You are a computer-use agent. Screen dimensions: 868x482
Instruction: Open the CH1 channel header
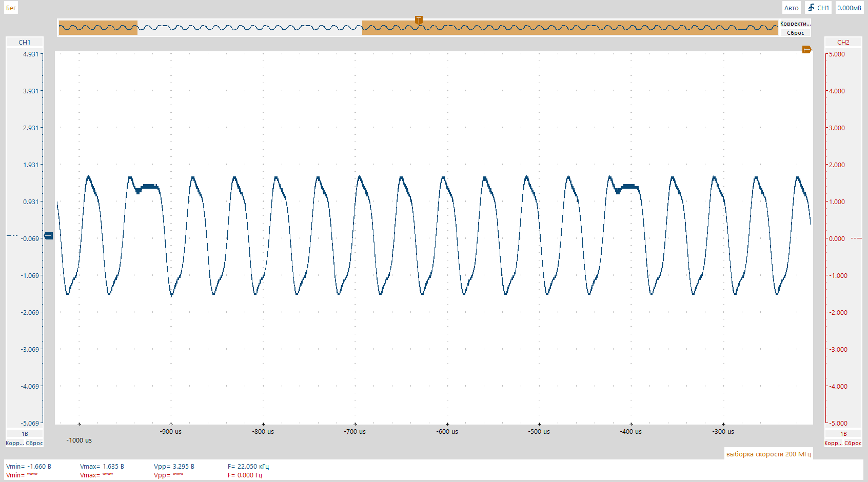(25, 42)
